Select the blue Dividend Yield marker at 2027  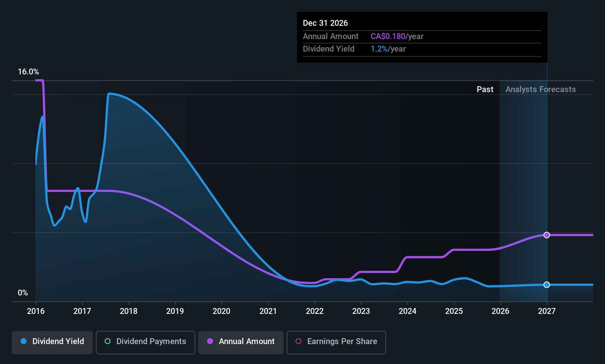547,285
